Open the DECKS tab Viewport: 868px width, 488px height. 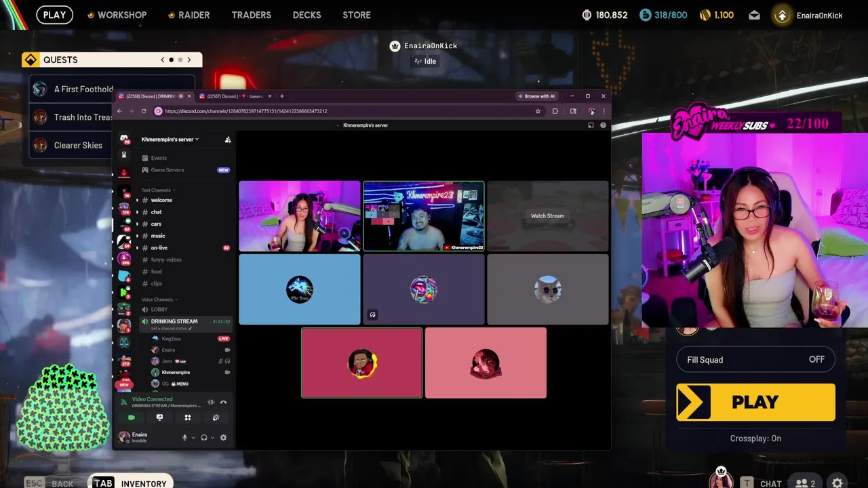(307, 15)
